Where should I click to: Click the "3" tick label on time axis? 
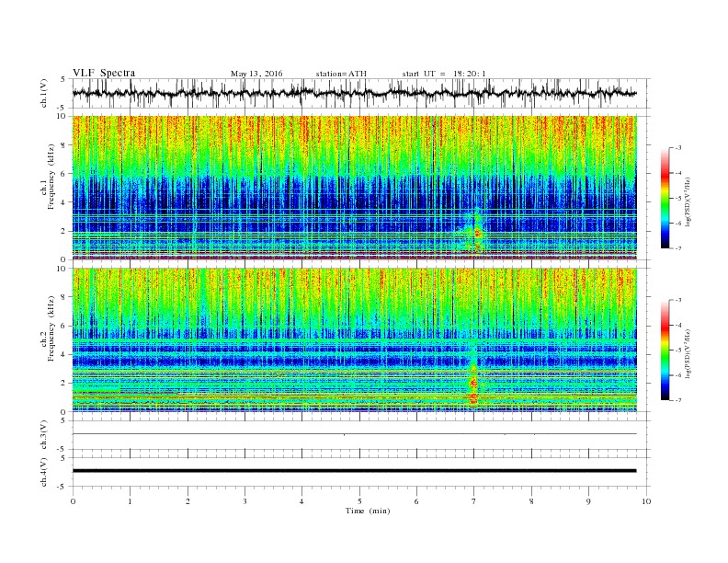tap(245, 501)
